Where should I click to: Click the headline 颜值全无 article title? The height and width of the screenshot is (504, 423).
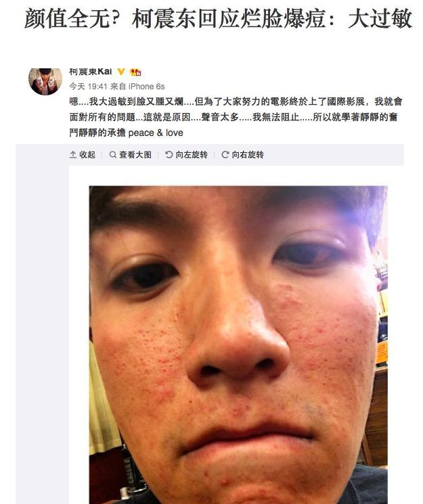[x=218, y=18]
